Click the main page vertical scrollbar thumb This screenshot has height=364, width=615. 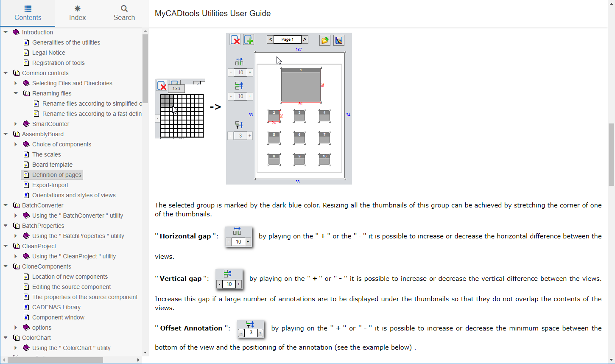click(611, 154)
